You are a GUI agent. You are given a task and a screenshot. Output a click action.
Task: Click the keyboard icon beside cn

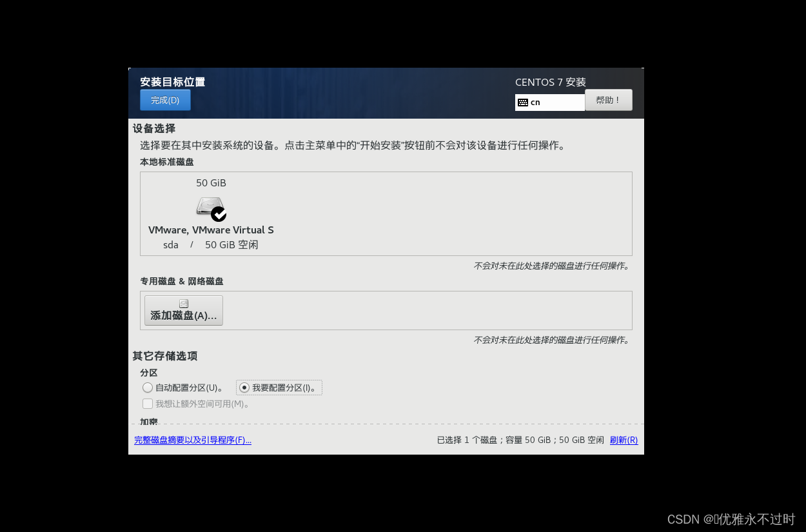pos(523,103)
